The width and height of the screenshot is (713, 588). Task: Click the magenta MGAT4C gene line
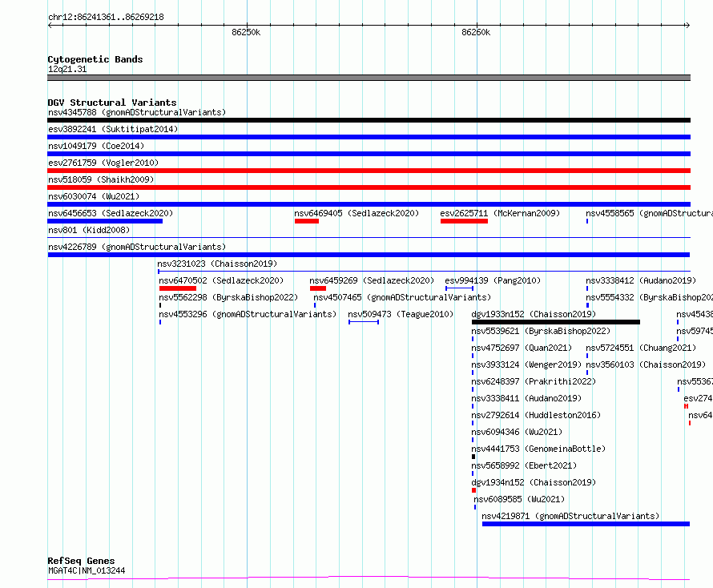(x=369, y=578)
